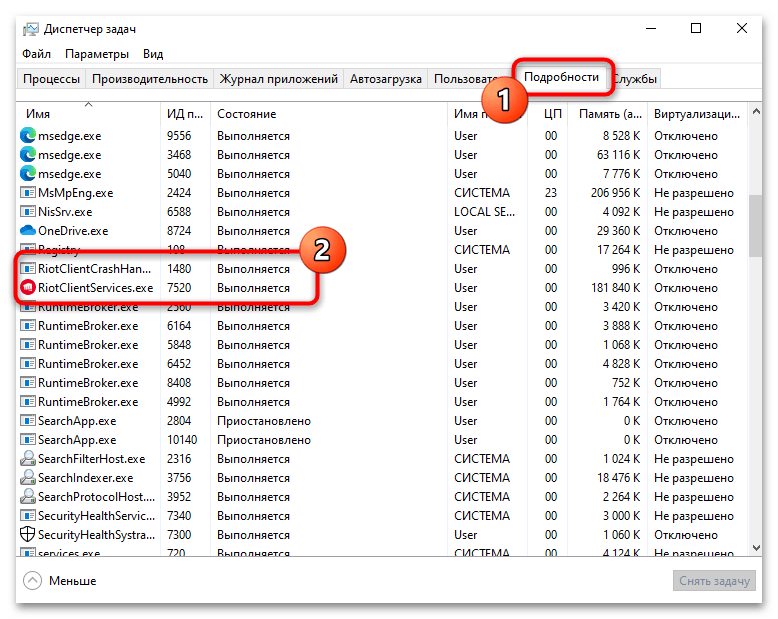Click PID 10140 cell
This screenshot has width=778, height=619.
pos(182,440)
